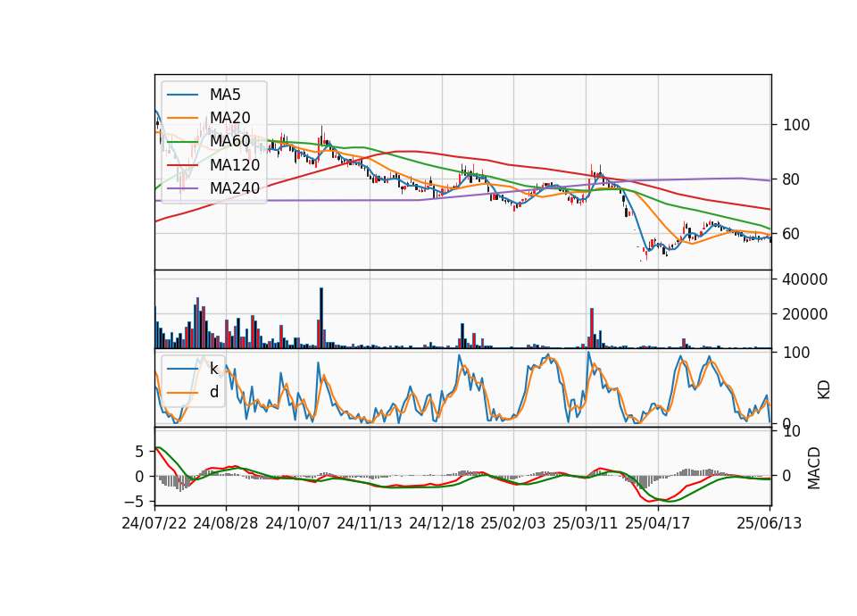Click the MA120 legend label
The height and width of the screenshot is (616, 857).
(x=235, y=164)
